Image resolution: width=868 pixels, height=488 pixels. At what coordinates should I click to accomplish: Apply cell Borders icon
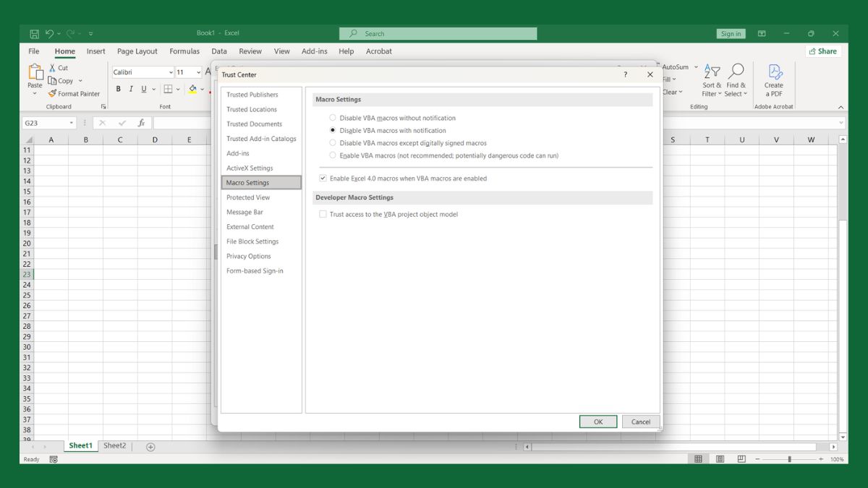coord(168,89)
